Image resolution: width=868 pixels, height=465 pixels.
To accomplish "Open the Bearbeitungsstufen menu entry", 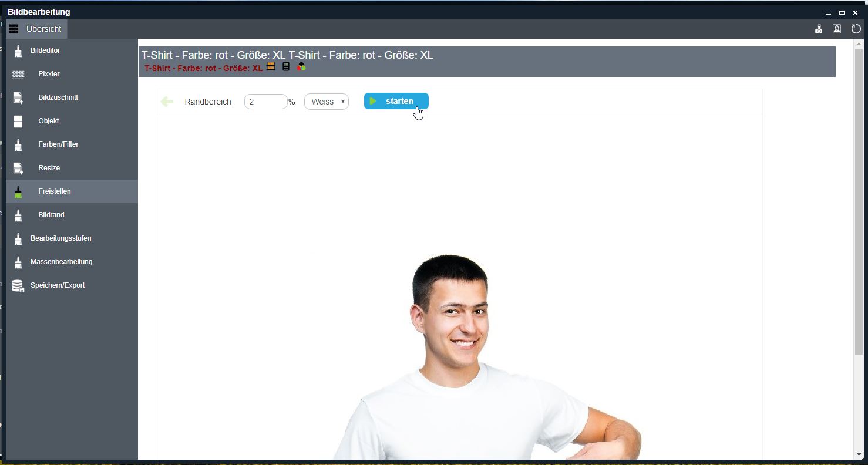I will (x=72, y=238).
